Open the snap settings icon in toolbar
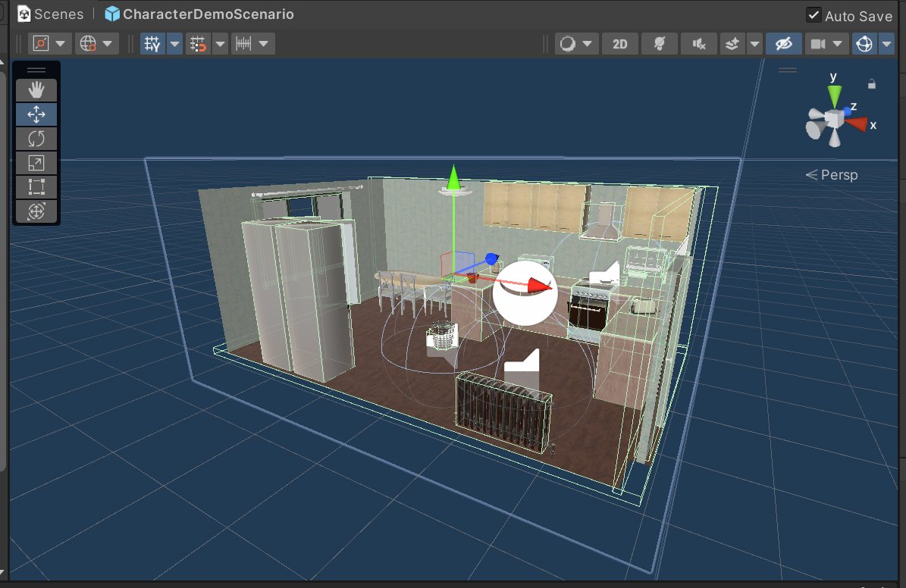The height and width of the screenshot is (588, 906). coord(244,43)
